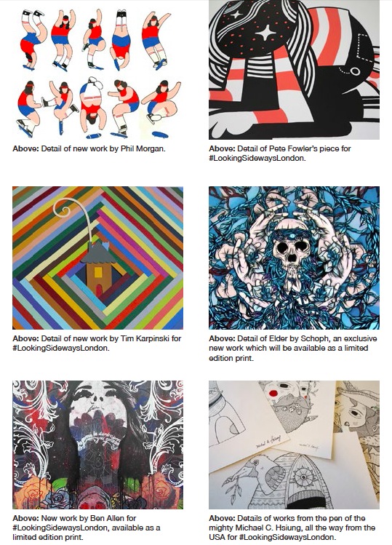Click the small house in Karpinski's painting

[97, 269]
